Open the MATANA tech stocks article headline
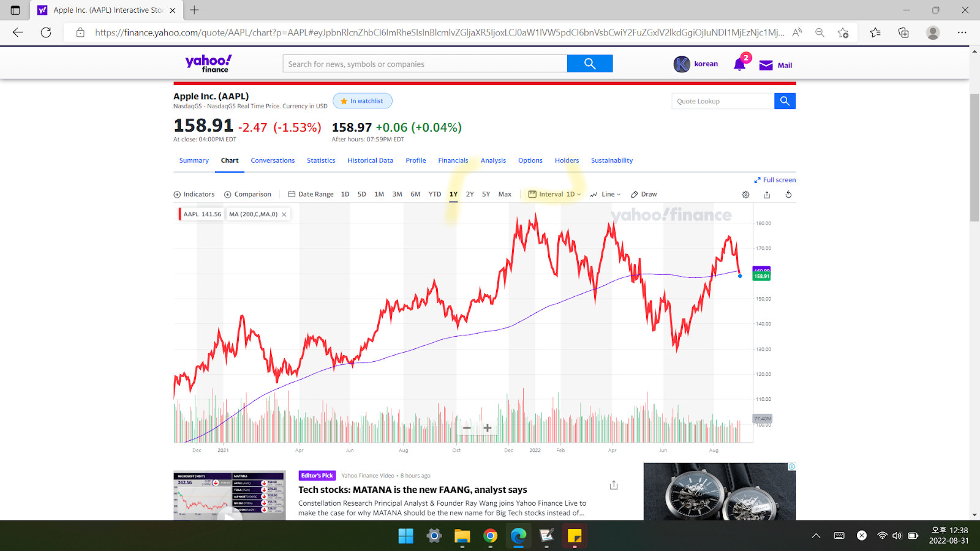Viewport: 980px width, 551px height. (413, 490)
